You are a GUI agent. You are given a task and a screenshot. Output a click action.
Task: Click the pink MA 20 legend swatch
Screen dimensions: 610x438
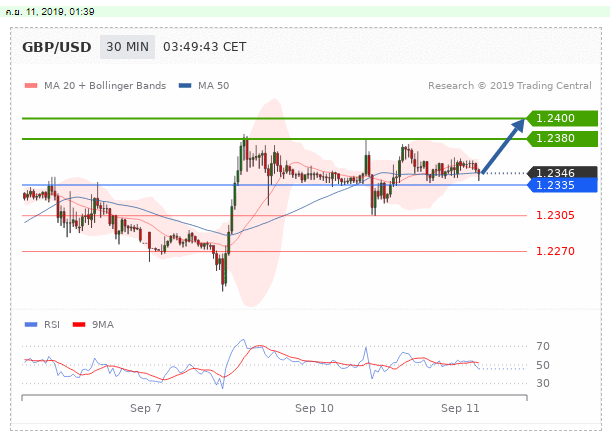click(x=31, y=86)
